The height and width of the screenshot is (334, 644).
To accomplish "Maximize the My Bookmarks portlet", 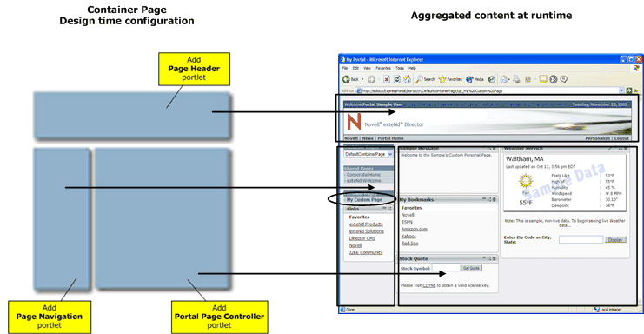I will pyautogui.click(x=489, y=200).
